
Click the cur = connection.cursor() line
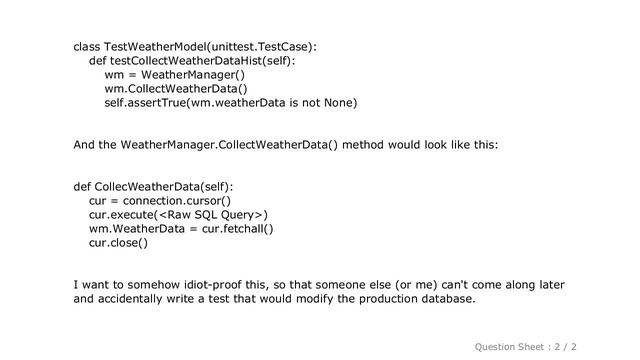tap(160, 201)
